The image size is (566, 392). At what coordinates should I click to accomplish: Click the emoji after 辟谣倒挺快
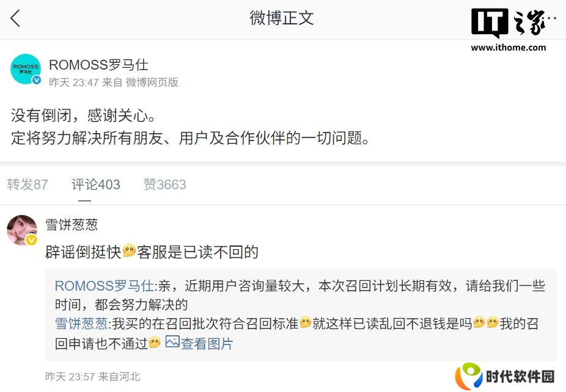click(x=129, y=250)
